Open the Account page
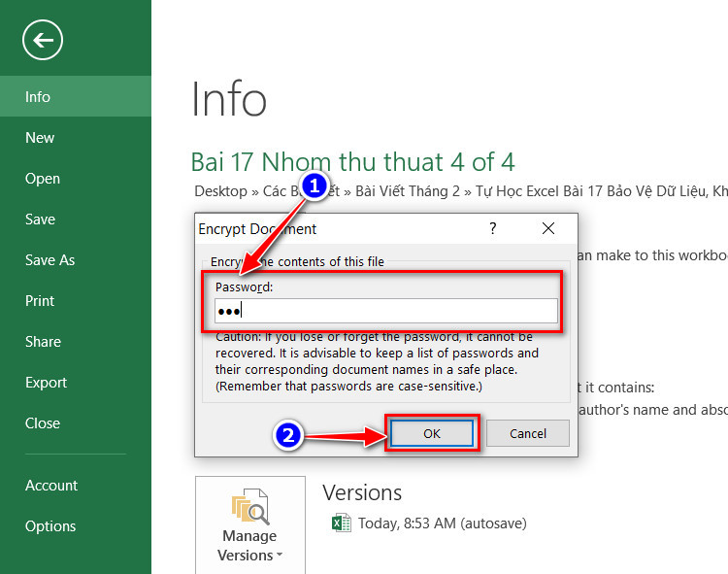Image resolution: width=728 pixels, height=574 pixels. point(75,486)
